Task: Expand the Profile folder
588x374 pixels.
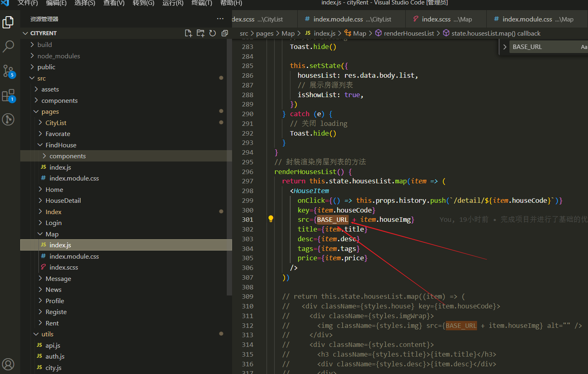Action: (126, 301)
